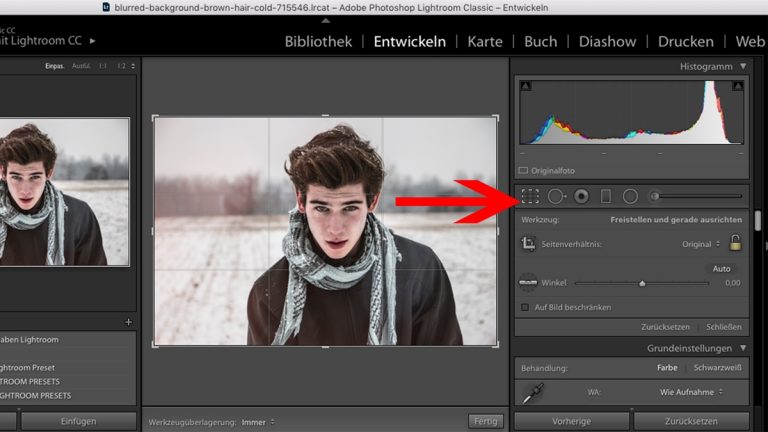768x432 pixels.
Task: Open the Web module
Action: point(750,42)
